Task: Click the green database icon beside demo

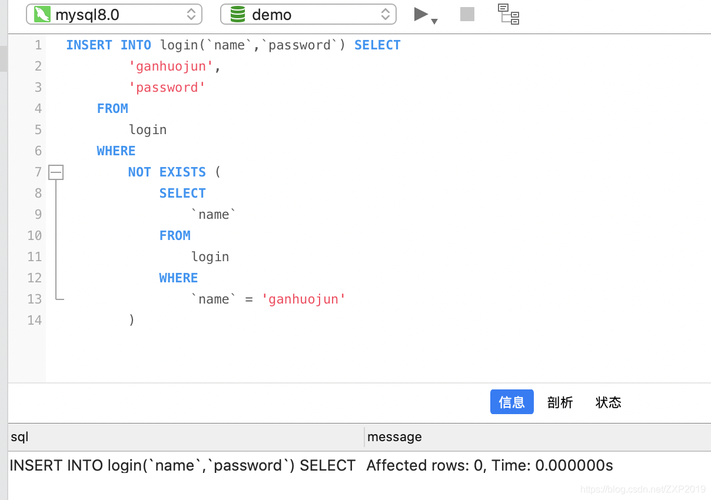Action: click(238, 15)
